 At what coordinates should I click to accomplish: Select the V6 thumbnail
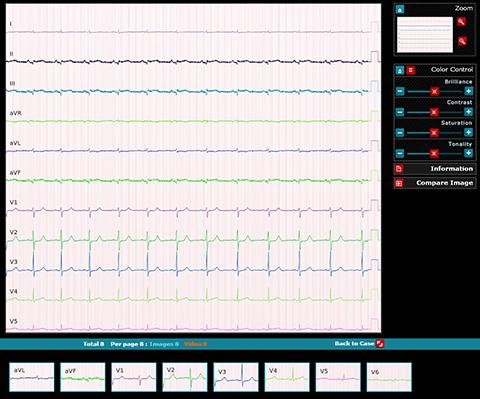[x=389, y=377]
